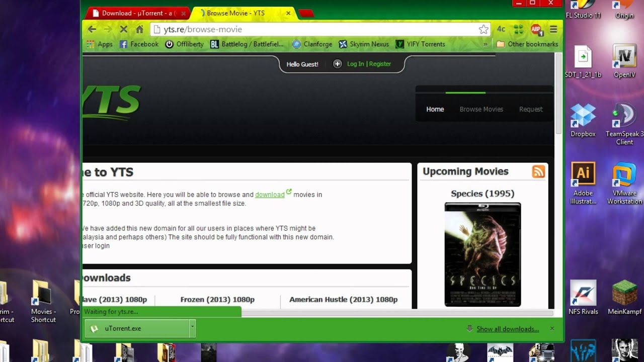Open the uTorrent.exe downloaded file
The image size is (644, 362).
click(x=136, y=328)
